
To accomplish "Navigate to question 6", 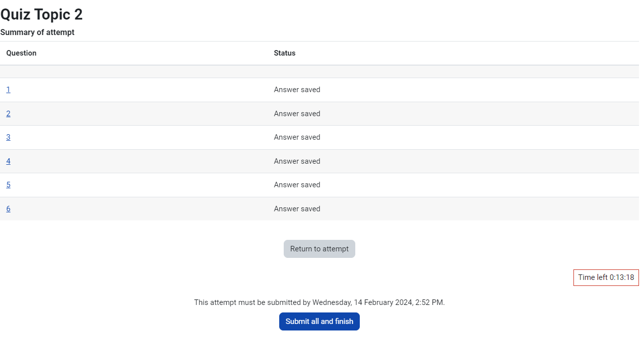I will (x=8, y=209).
